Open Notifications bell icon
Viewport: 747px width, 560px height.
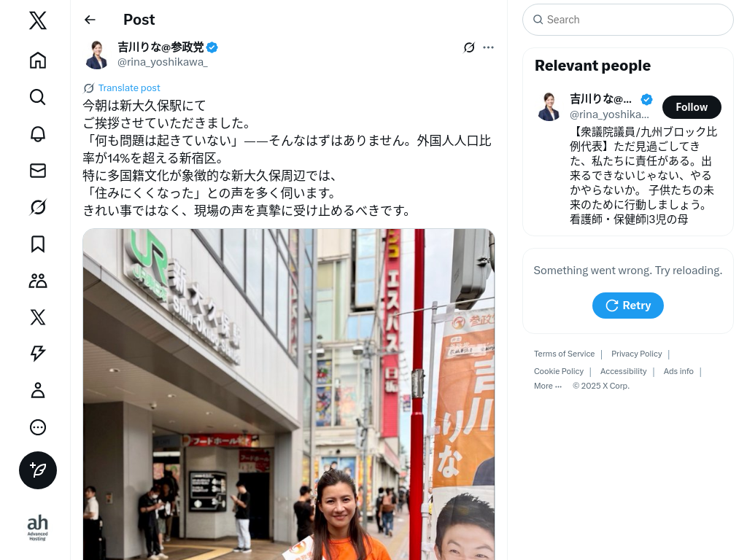point(38,134)
